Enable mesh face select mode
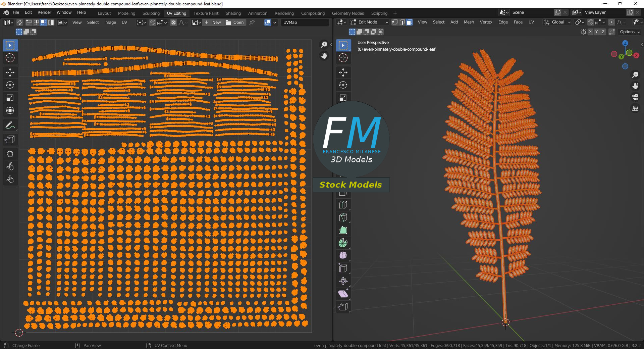 [x=410, y=22]
